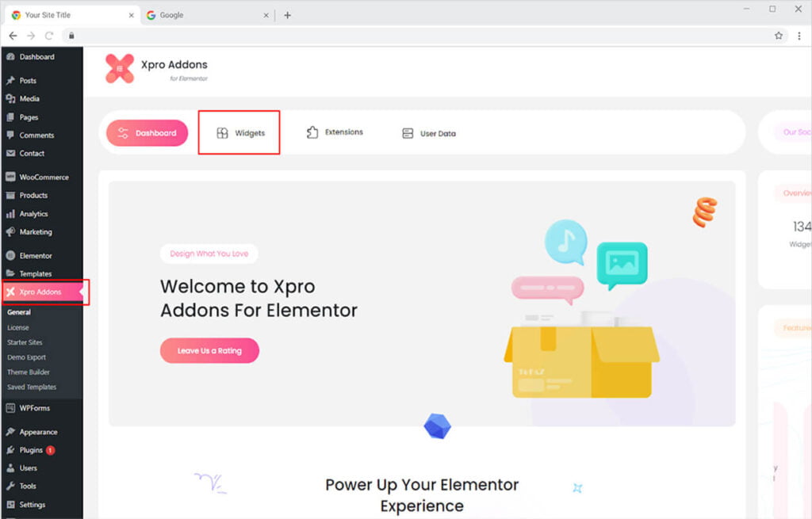The image size is (812, 519).
Task: Click the WPForms sidebar icon
Action: click(10, 408)
